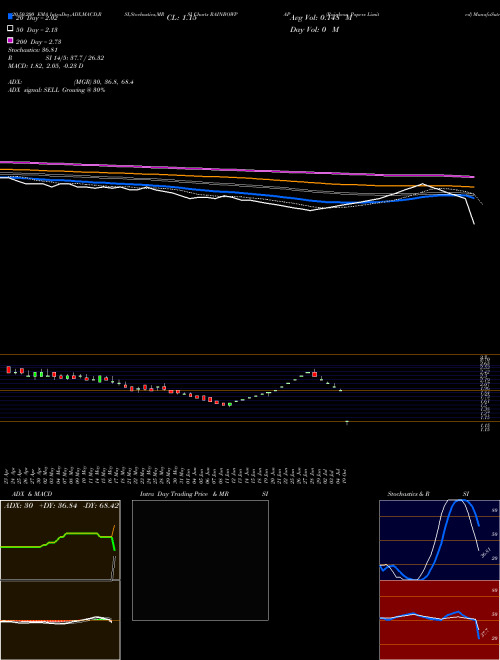The height and width of the screenshot is (660, 500).
Task: Click the '(MGR) 30, 36.8, 68.4' ADX values
Action: [x=103, y=82]
